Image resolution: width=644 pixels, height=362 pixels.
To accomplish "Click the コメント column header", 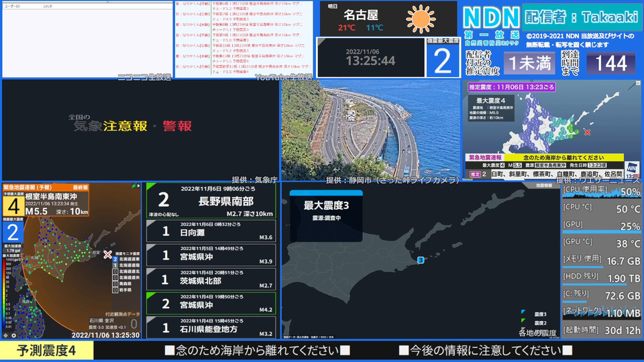I will pos(48,6).
